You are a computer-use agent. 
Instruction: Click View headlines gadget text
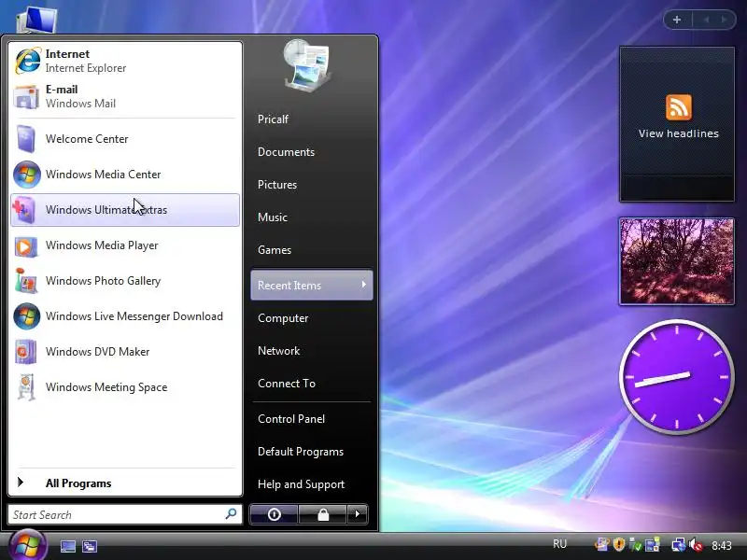click(x=679, y=133)
